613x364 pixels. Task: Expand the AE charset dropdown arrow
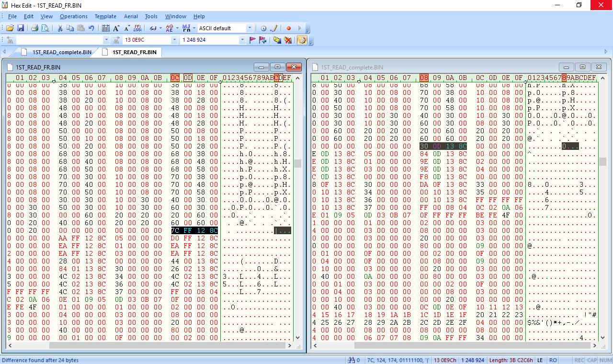tap(176, 28)
